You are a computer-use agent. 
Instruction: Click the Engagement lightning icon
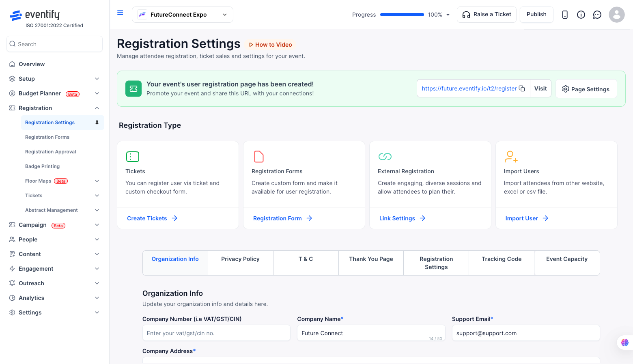tap(12, 269)
